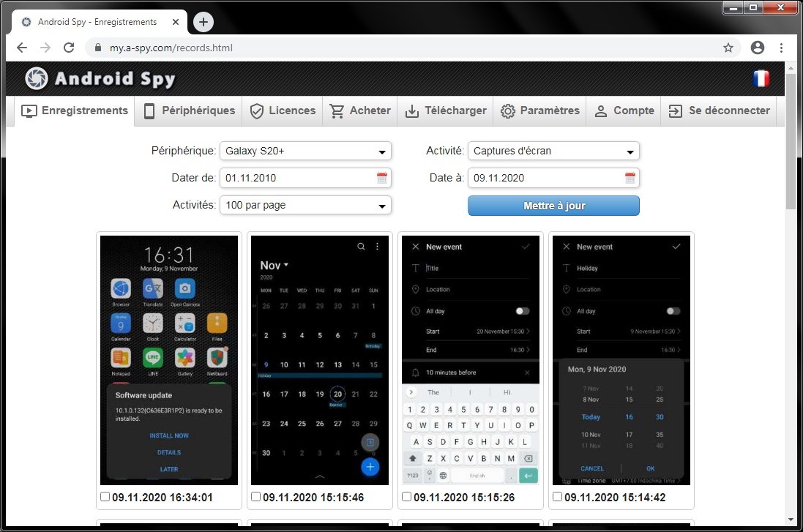Image resolution: width=803 pixels, height=532 pixels.
Task: Open the 15:14:42 date picker thumbnail
Action: (x=621, y=360)
